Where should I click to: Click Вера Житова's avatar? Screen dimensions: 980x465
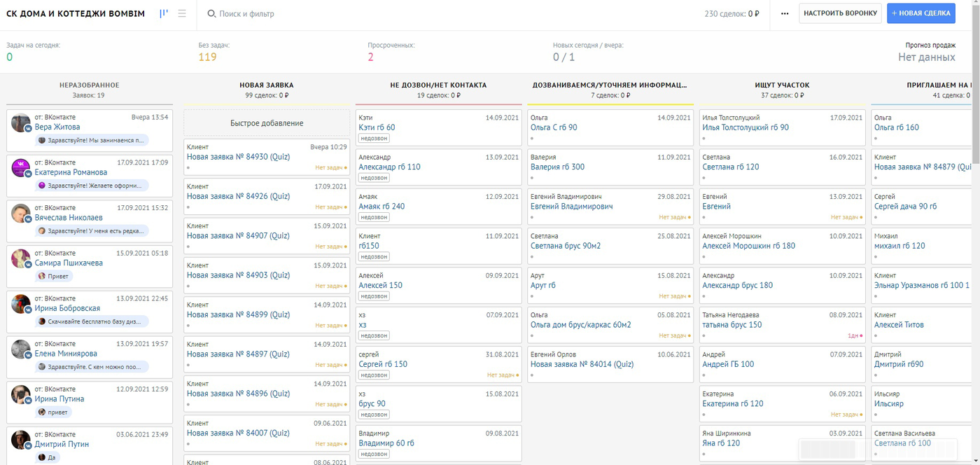point(20,123)
